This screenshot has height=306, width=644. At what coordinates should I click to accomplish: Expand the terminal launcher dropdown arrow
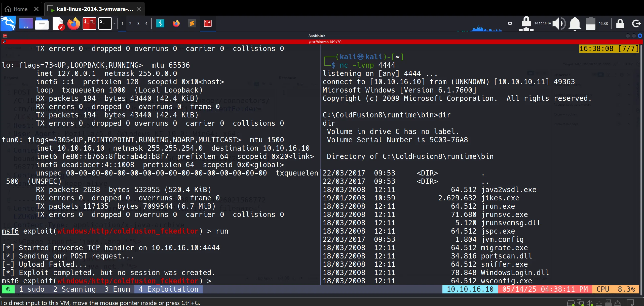click(x=115, y=24)
